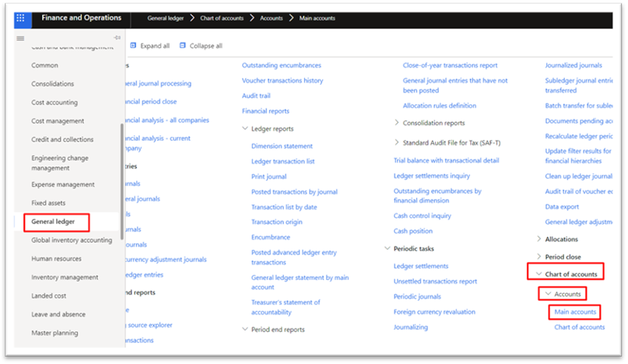Screen dimensions: 628x364
Task: Click the Expand all icon
Action: tap(133, 46)
